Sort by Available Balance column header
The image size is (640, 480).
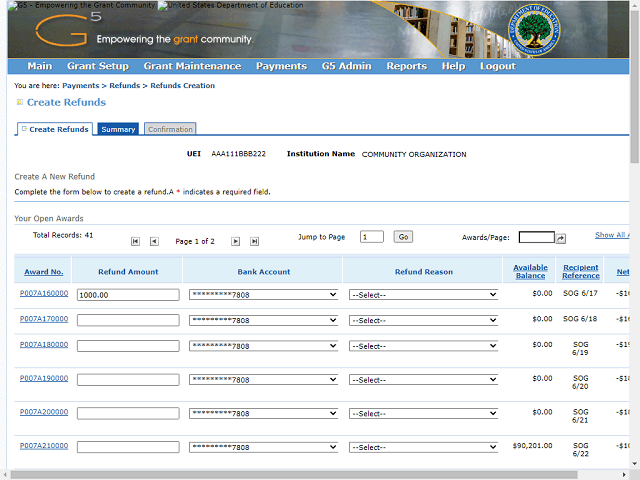(x=530, y=271)
